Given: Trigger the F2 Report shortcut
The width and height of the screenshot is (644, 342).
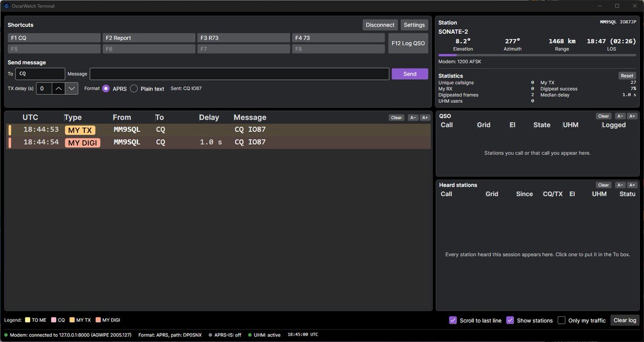Looking at the screenshot, I should [x=149, y=38].
